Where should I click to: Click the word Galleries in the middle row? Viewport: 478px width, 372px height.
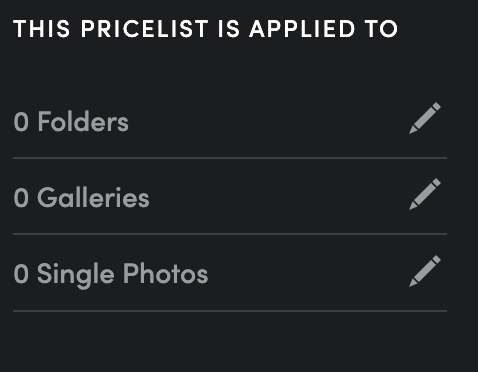(x=93, y=198)
